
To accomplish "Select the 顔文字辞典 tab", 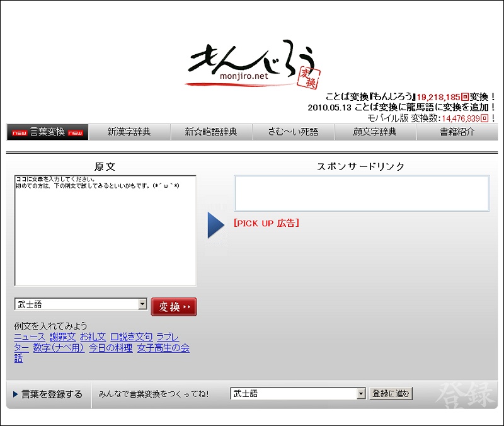I will (x=375, y=132).
